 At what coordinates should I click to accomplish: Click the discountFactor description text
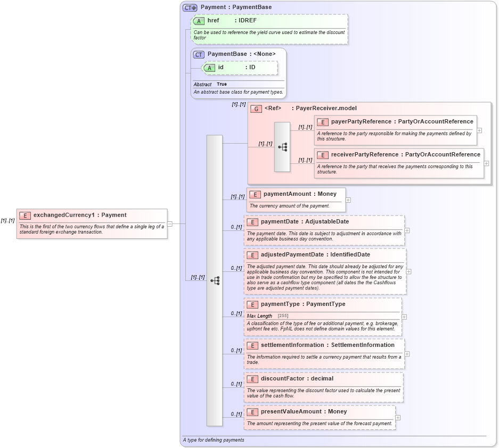[324, 393]
